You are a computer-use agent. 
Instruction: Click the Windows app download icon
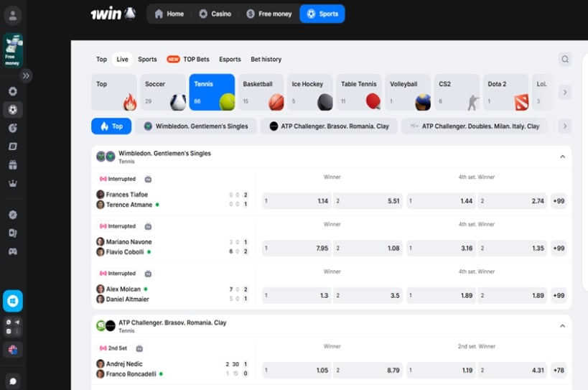[x=13, y=301]
